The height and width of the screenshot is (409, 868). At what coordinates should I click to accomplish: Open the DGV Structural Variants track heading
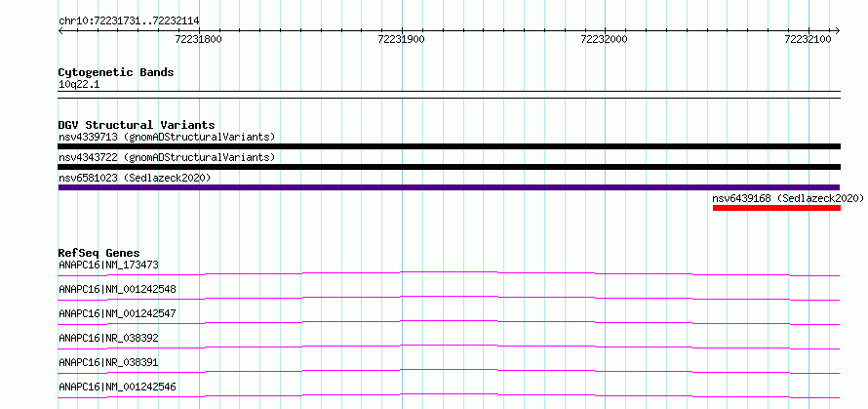(x=137, y=125)
